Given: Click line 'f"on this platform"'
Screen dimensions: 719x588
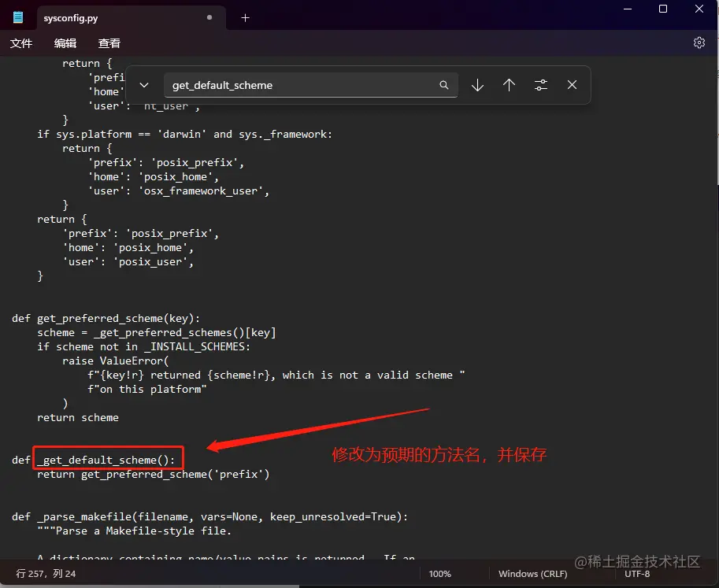Looking at the screenshot, I should pyautogui.click(x=147, y=389).
